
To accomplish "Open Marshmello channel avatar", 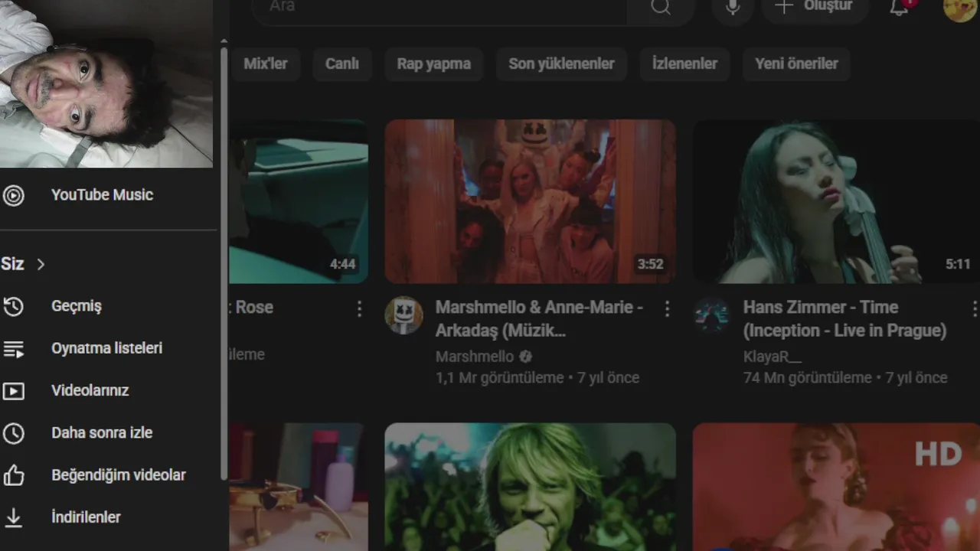I will [x=403, y=315].
